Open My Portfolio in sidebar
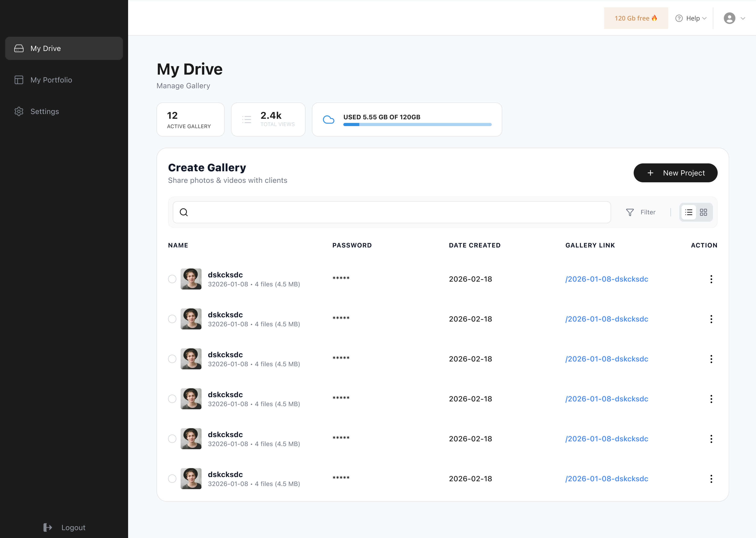This screenshot has height=538, width=756. (x=51, y=80)
